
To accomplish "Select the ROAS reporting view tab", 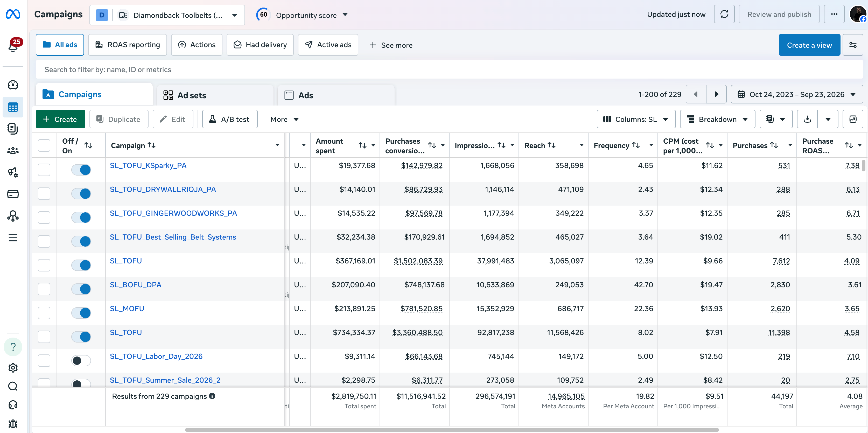I will [127, 45].
